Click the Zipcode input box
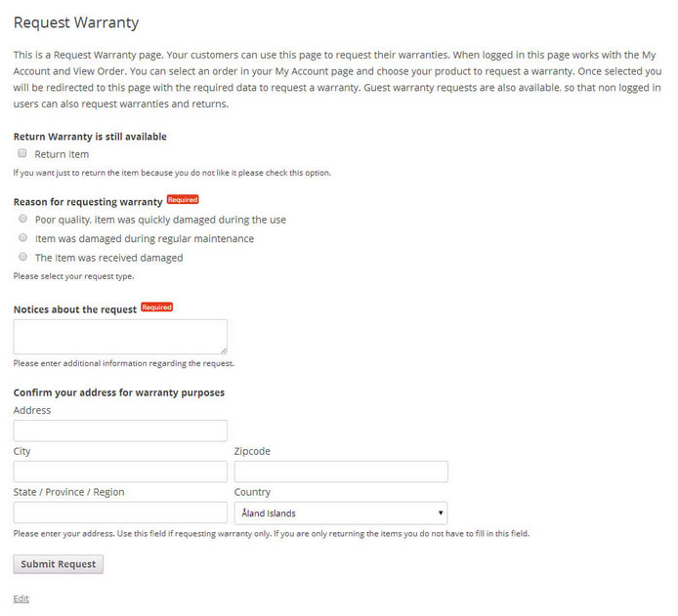Screen dimensions: 678x616 [x=341, y=472]
